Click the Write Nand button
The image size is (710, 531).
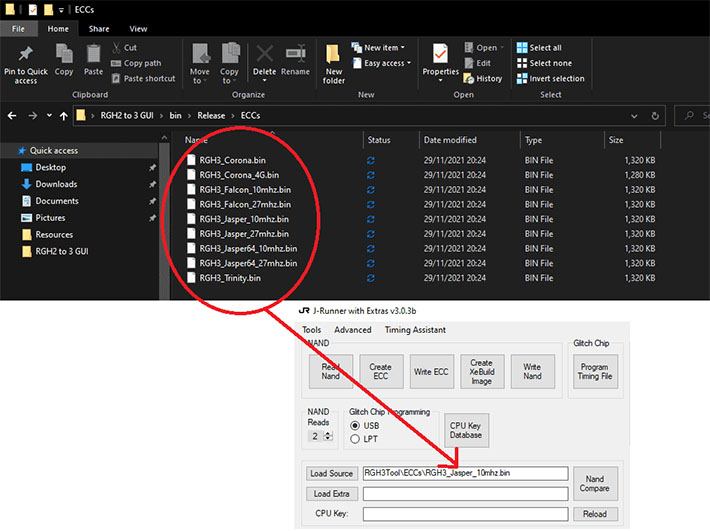532,372
